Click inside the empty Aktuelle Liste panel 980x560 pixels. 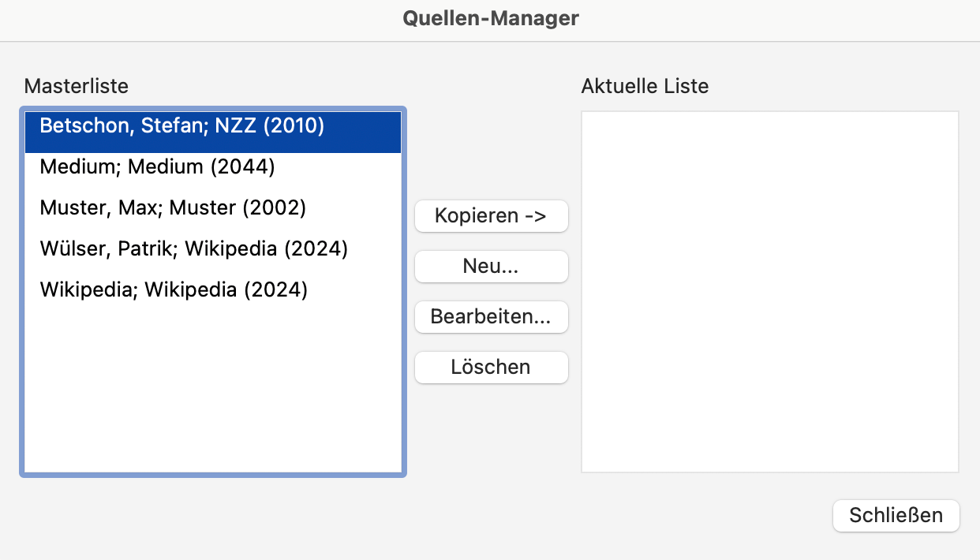[x=769, y=292]
